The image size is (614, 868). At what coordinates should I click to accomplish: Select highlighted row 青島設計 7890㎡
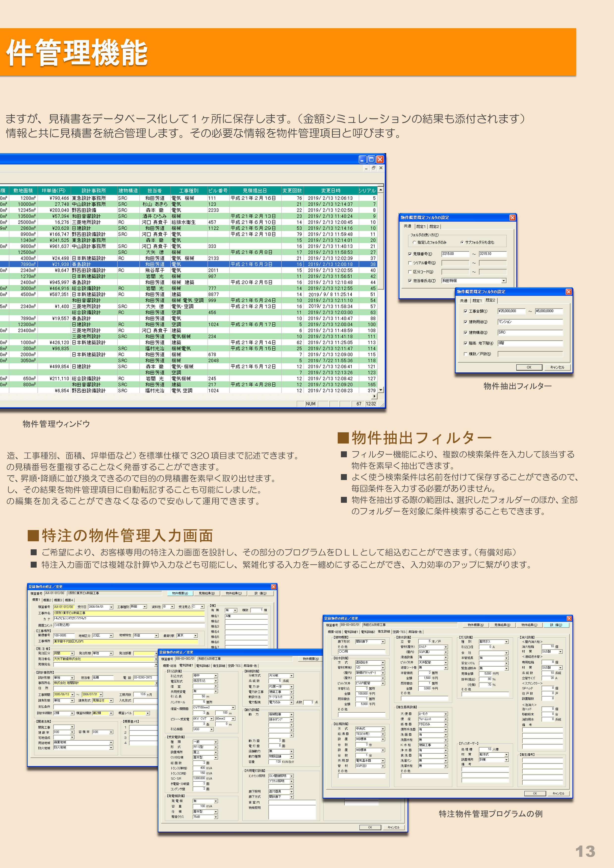[x=81, y=264]
